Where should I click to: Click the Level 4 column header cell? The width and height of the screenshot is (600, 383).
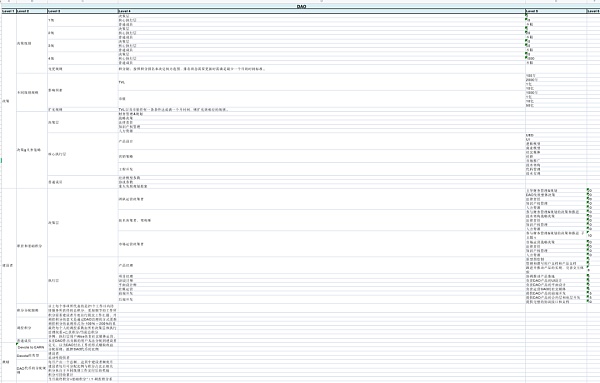tap(321, 11)
